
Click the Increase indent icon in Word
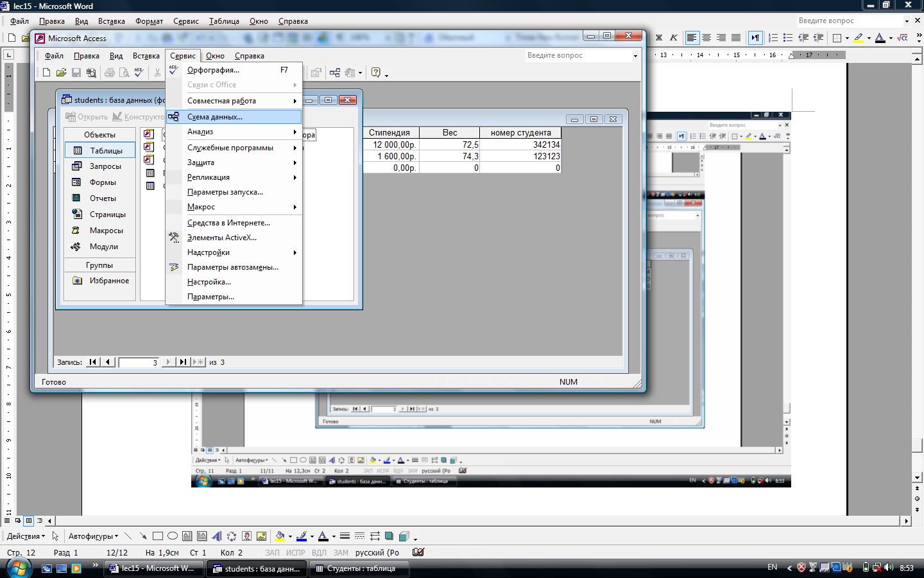pyautogui.click(x=818, y=38)
